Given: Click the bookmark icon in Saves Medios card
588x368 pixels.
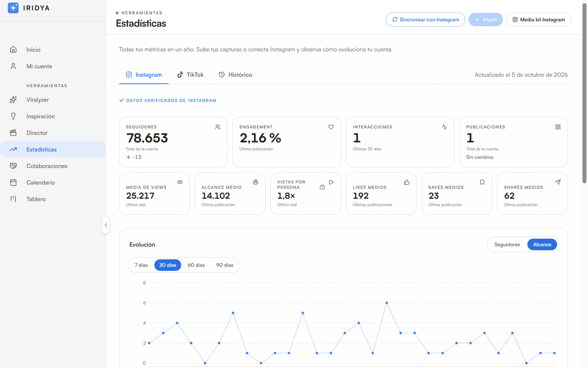Looking at the screenshot, I should (x=482, y=182).
